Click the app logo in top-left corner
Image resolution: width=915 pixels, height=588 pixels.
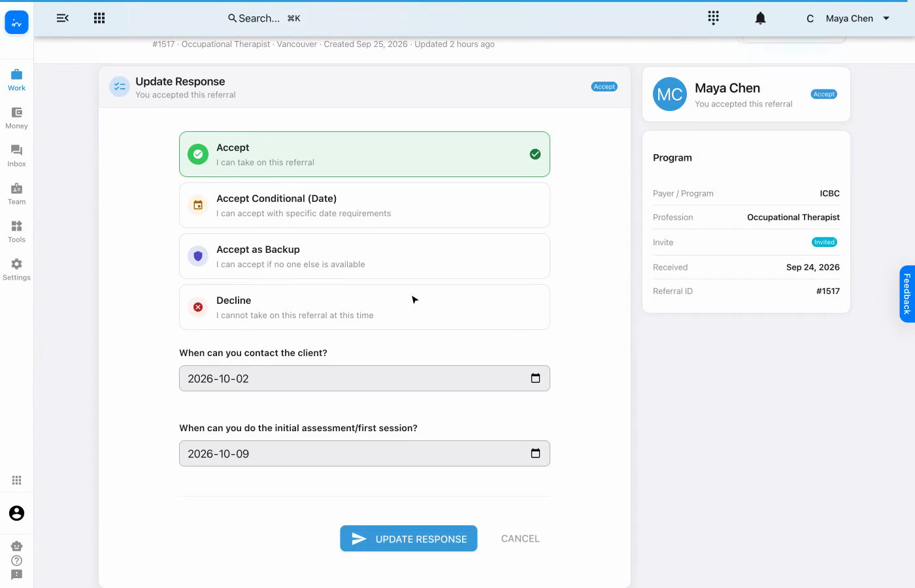coord(16,23)
